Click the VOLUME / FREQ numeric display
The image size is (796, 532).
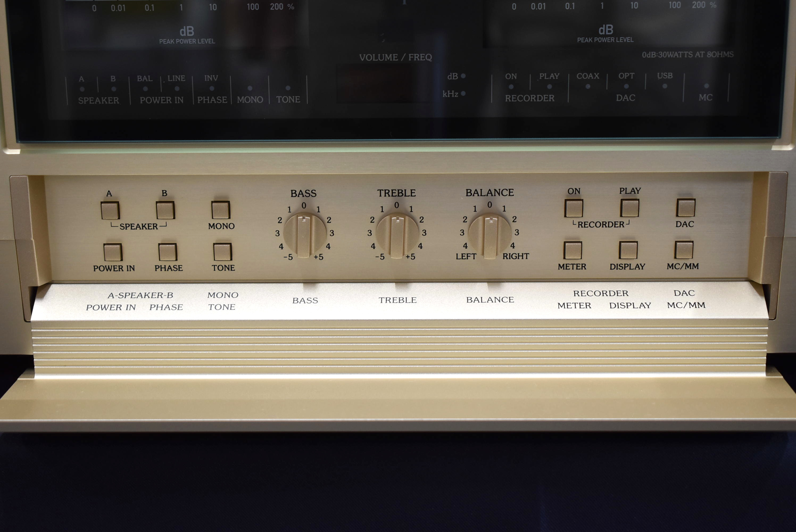(x=383, y=84)
